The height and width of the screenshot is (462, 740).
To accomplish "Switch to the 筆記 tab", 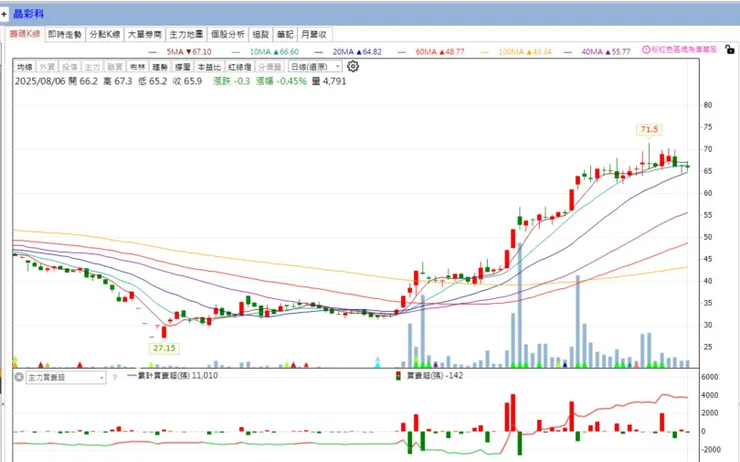I will (x=285, y=34).
